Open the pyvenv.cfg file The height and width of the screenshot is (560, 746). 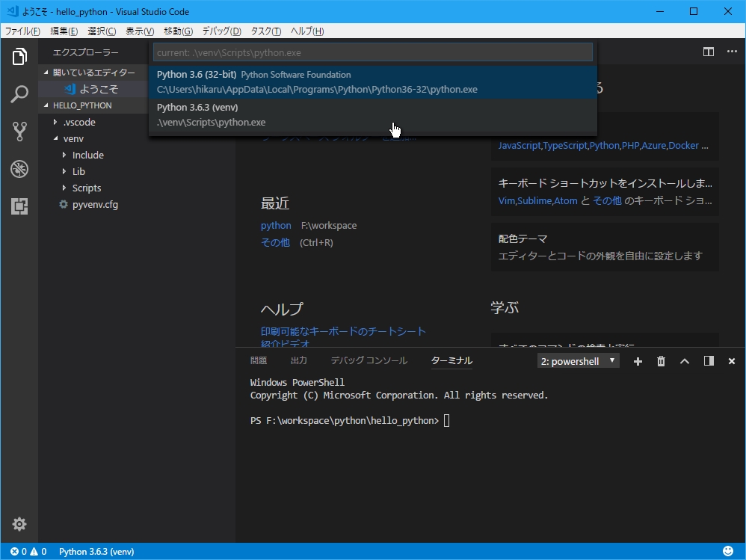(x=95, y=205)
